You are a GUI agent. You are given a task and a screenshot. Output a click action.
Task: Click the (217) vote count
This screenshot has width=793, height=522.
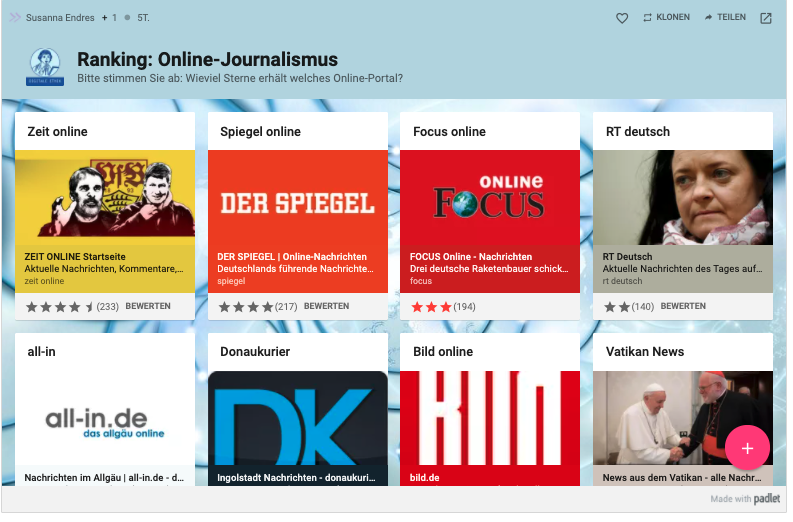click(286, 307)
